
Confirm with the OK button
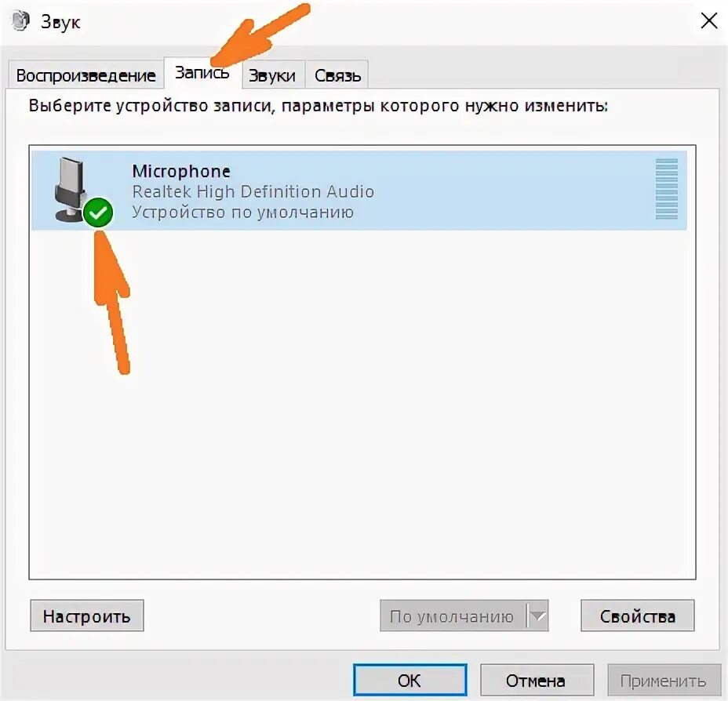point(410,680)
